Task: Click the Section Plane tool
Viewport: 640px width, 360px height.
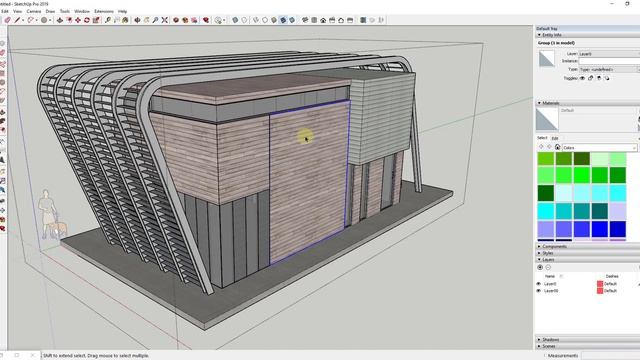Action: (x=363, y=20)
